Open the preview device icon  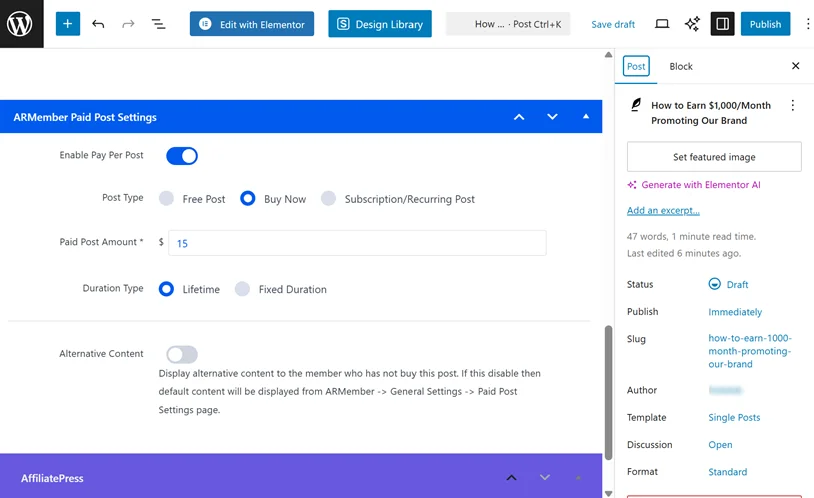pos(662,24)
